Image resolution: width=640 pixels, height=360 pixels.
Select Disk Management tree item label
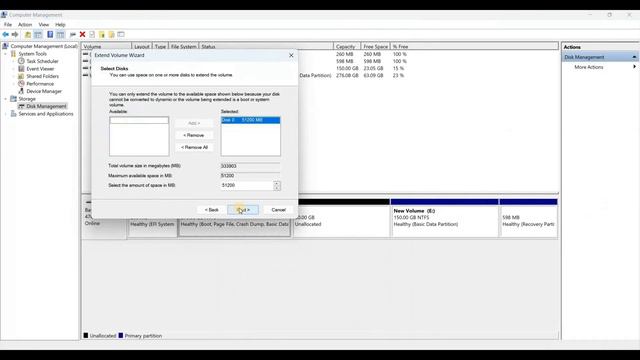46,106
